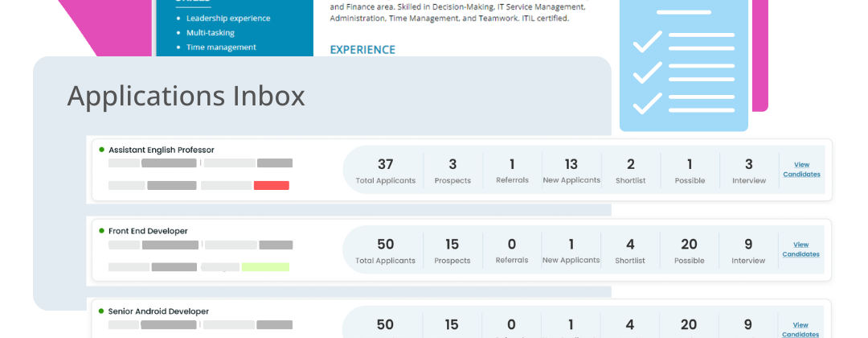Viewport: 868px width, 338px height.
Task: Tick the second checkmark on the checklist
Action: [648, 72]
